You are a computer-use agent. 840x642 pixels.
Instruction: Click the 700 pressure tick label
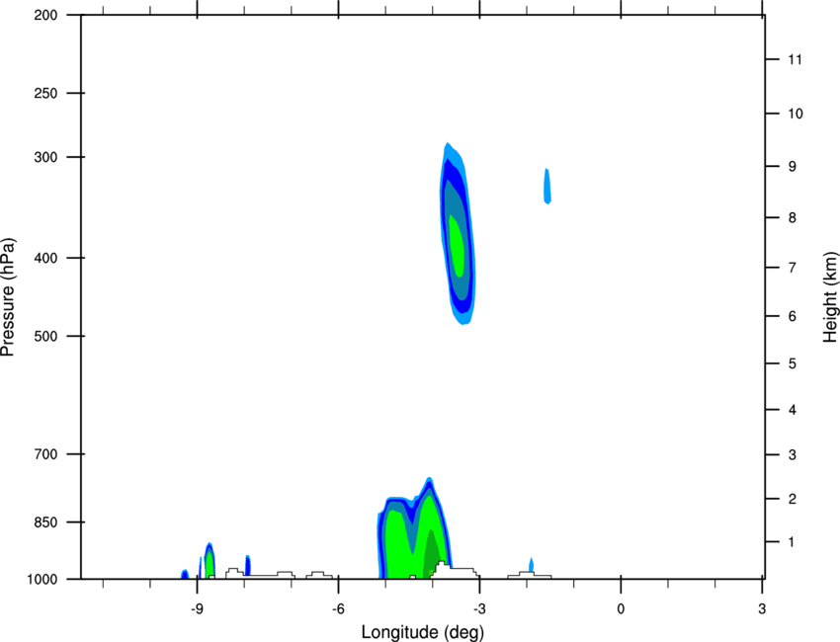pyautogui.click(x=45, y=454)
